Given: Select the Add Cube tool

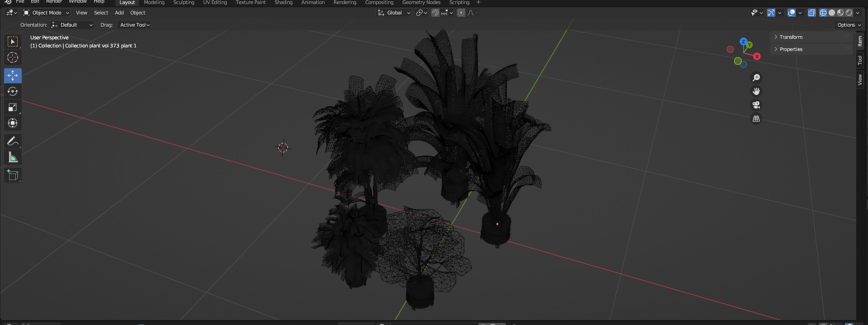Looking at the screenshot, I should coord(13,175).
